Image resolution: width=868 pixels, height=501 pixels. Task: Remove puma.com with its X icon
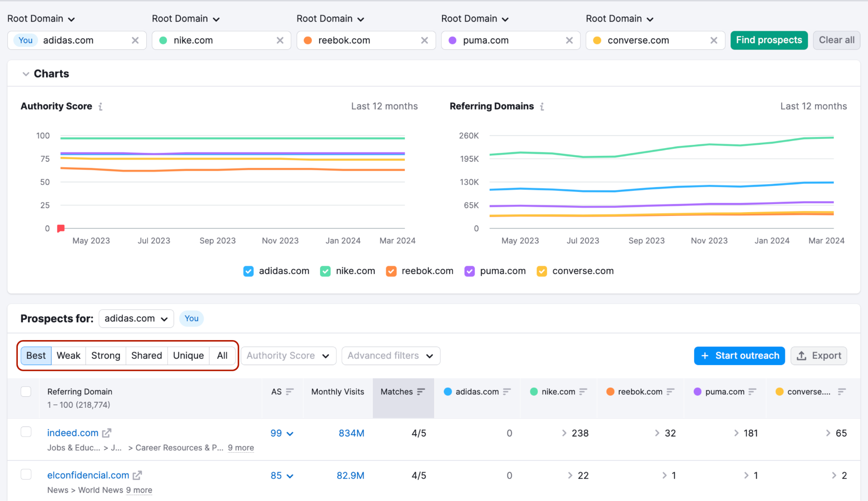pos(569,40)
